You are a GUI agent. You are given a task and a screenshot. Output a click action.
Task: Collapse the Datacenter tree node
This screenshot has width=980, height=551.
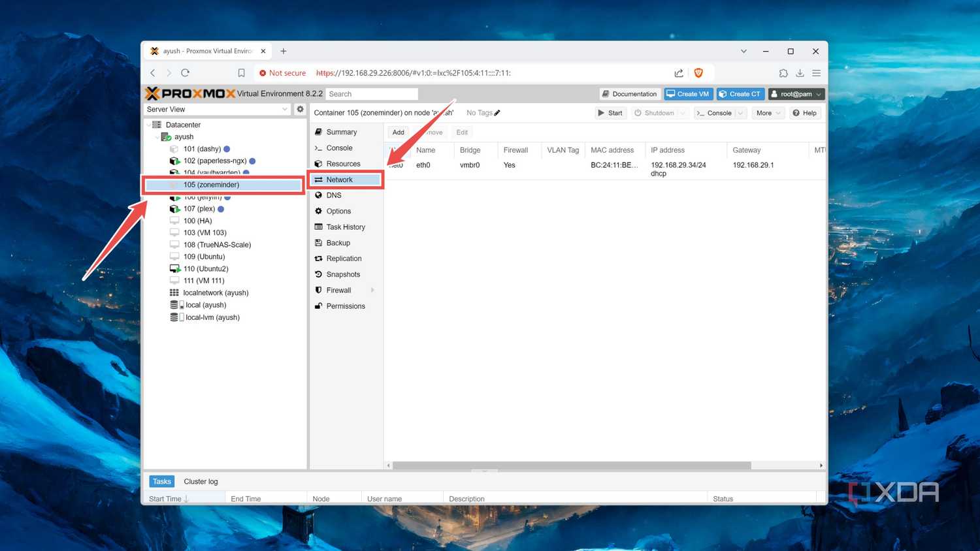click(149, 125)
